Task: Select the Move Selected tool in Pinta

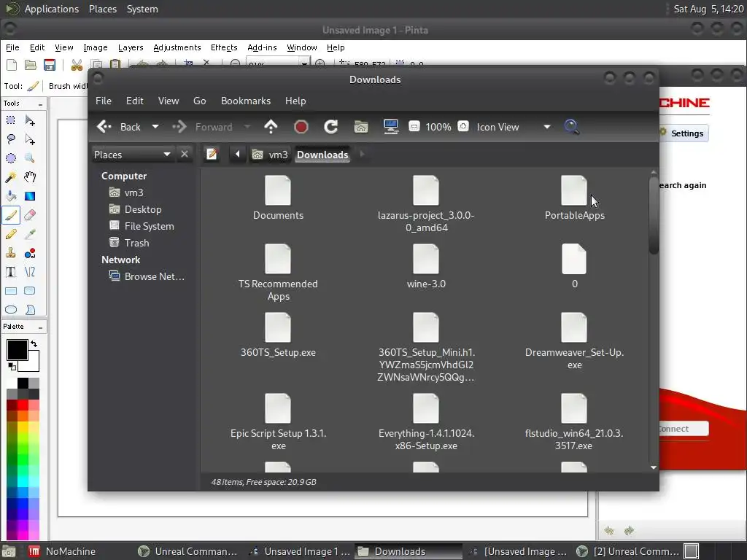Action: click(29, 120)
